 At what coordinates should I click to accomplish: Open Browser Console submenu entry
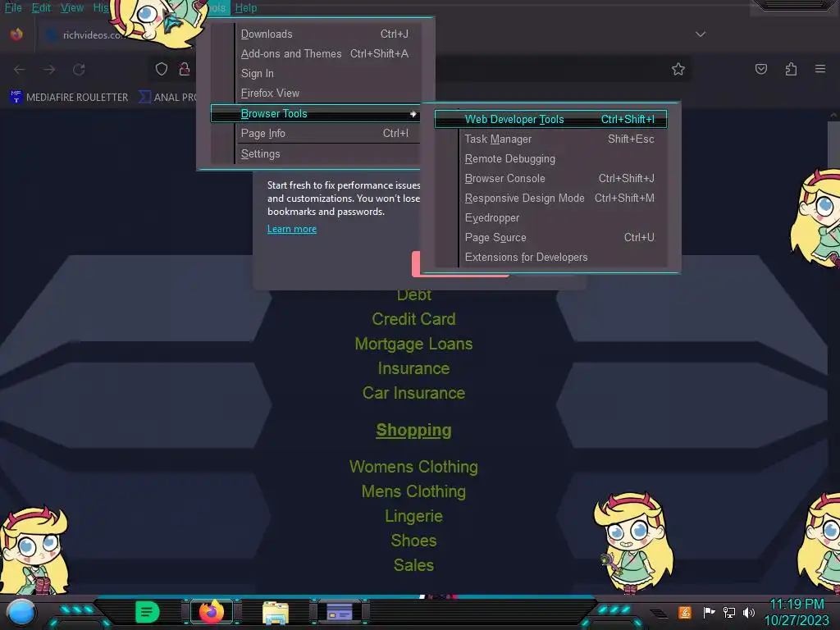(x=550, y=178)
